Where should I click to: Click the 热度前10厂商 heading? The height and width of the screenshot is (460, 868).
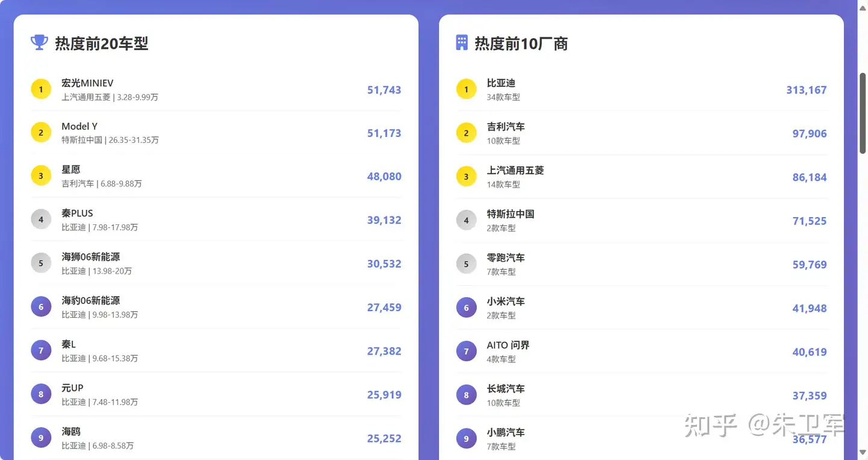pos(521,43)
